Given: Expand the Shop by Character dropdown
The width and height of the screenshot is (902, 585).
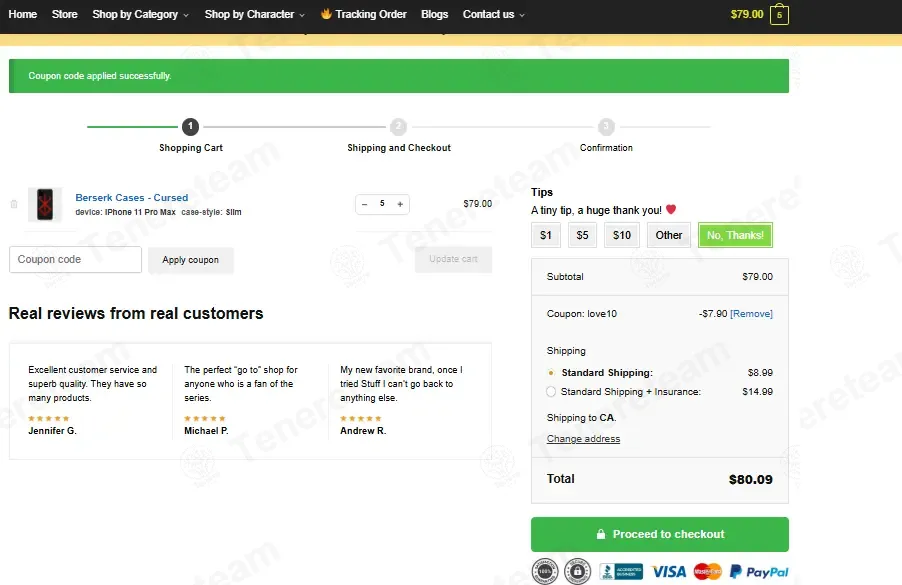Looking at the screenshot, I should point(255,14).
